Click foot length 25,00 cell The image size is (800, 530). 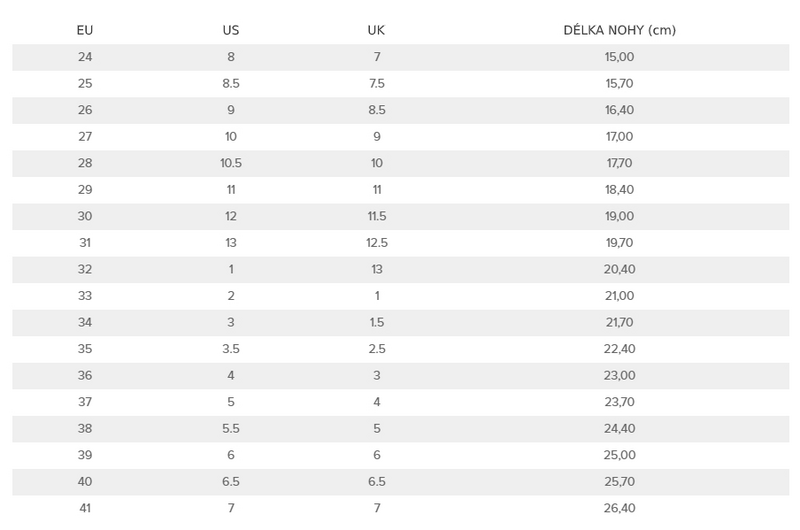(x=619, y=455)
